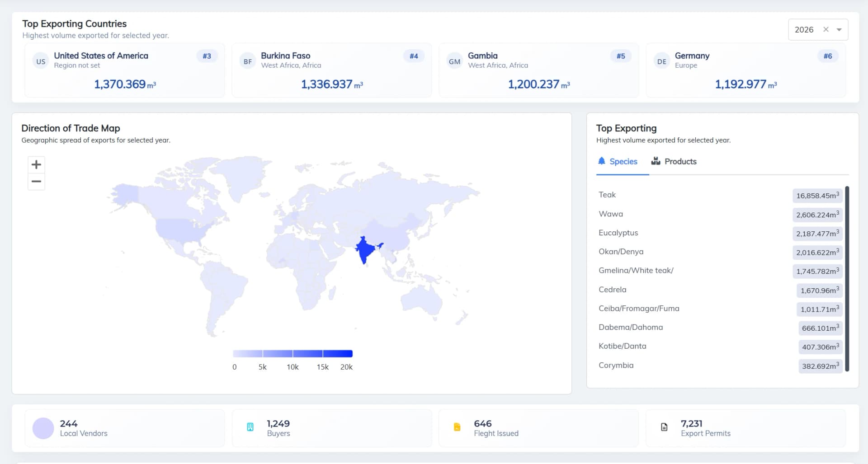Click the US country avatar icon

click(41, 61)
